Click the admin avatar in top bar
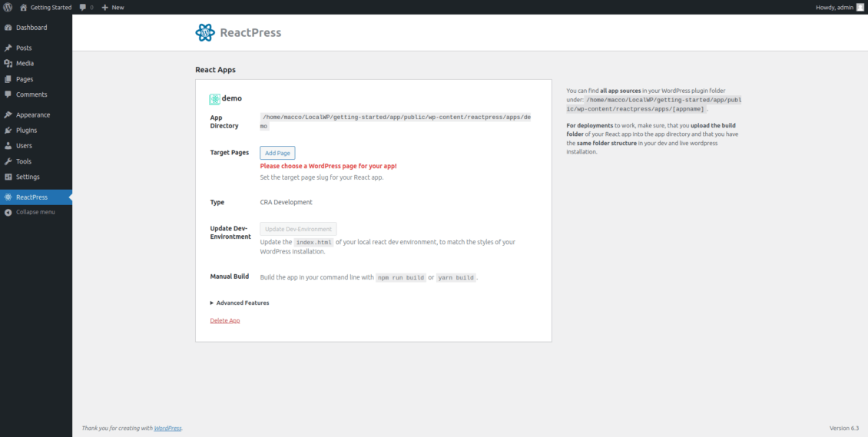868x437 pixels. coord(860,7)
